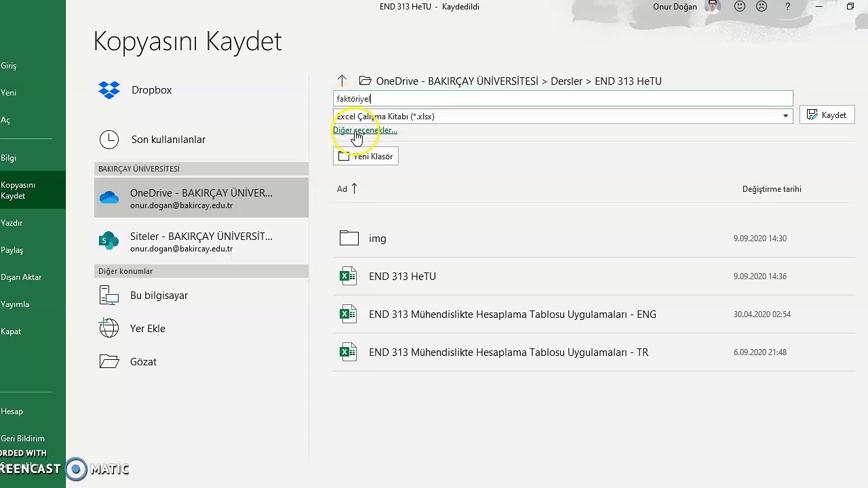Sort by the Değiştirme tarihi column
The width and height of the screenshot is (868, 488).
[x=772, y=189]
